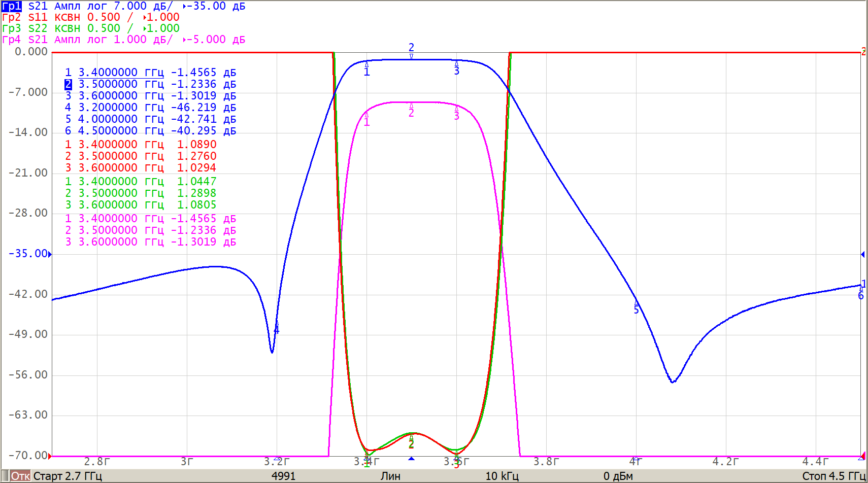Open sweep type field Лин

390,476
